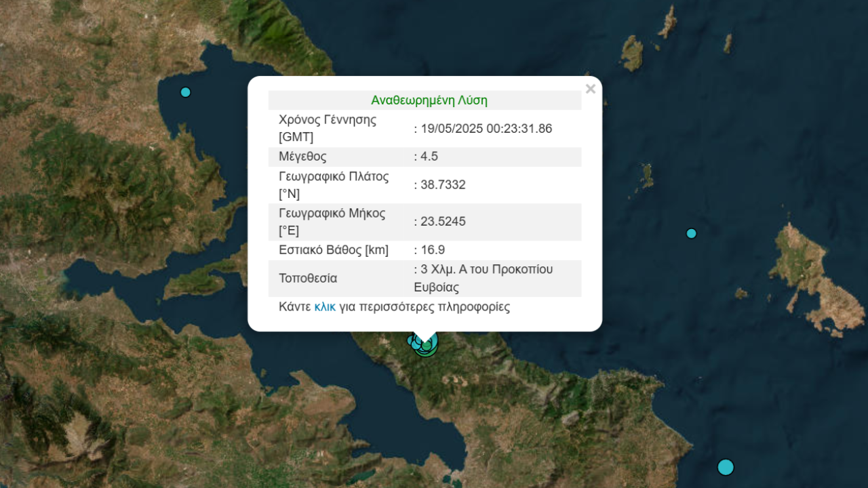The height and width of the screenshot is (488, 868).
Task: Click the magnitude value 4.5
Action: 429,157
